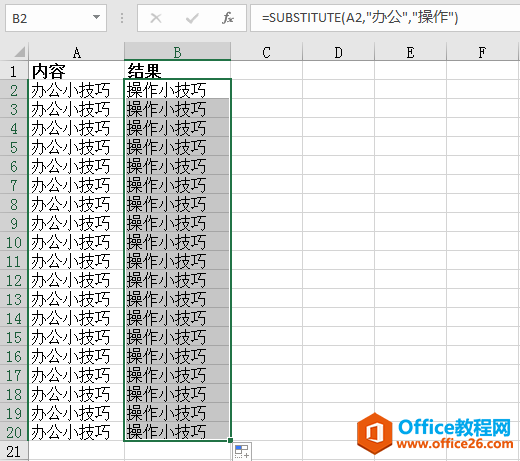Image resolution: width=520 pixels, height=461 pixels.
Task: Click empty cell A21
Action: (76, 451)
